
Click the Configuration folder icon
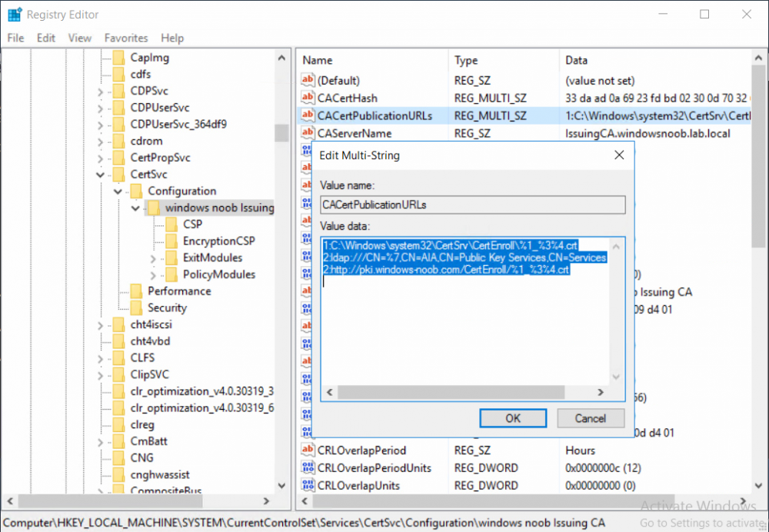136,191
